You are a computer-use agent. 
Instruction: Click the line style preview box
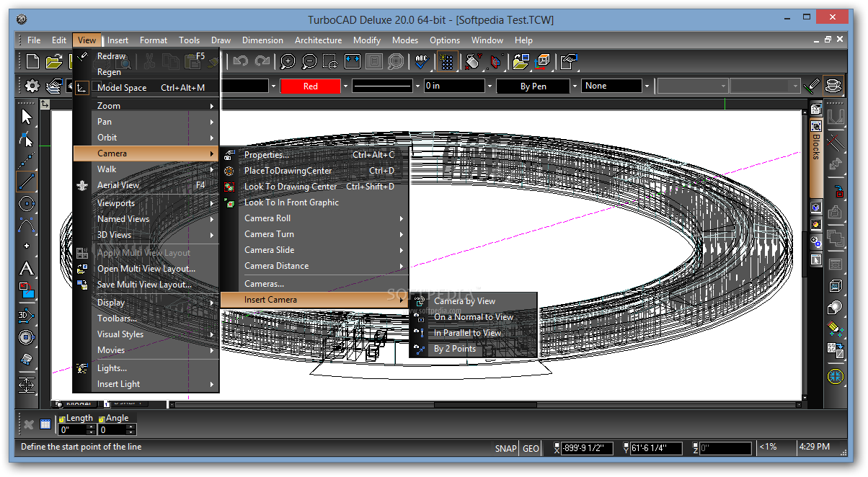382,86
